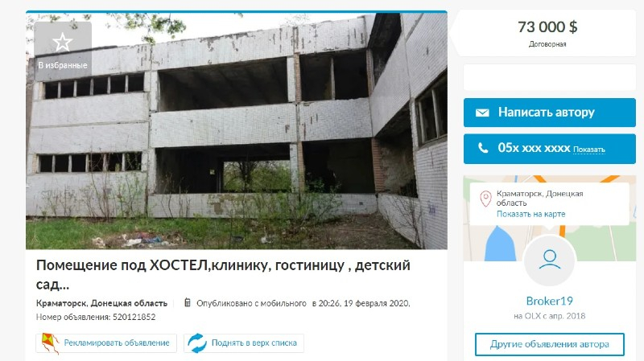Click the map location pin icon
The width and height of the screenshot is (644, 361).
(x=485, y=199)
